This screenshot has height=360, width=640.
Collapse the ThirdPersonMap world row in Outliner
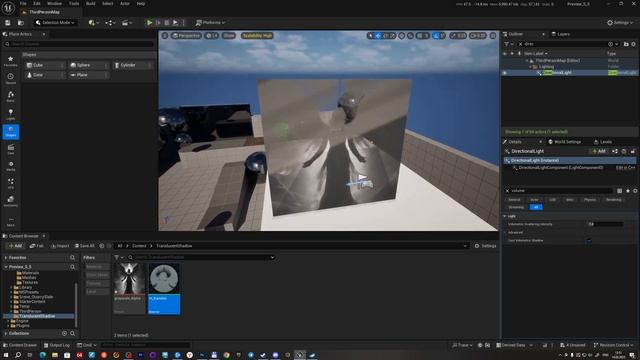coord(527,60)
